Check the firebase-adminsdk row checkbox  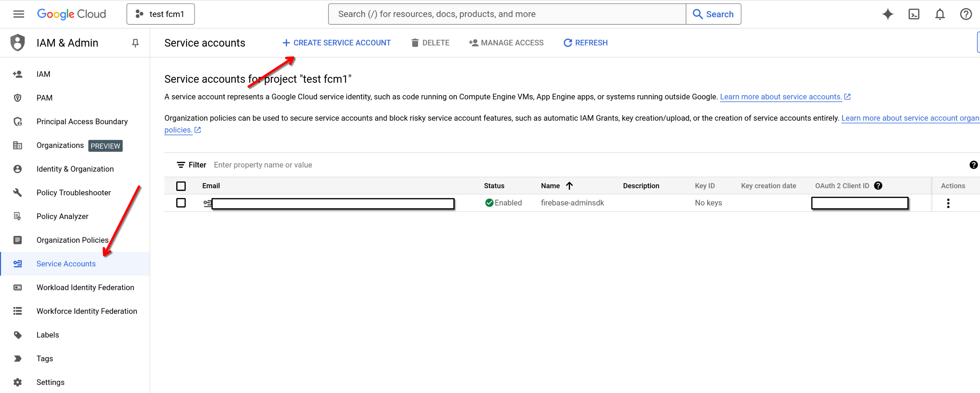click(x=181, y=203)
